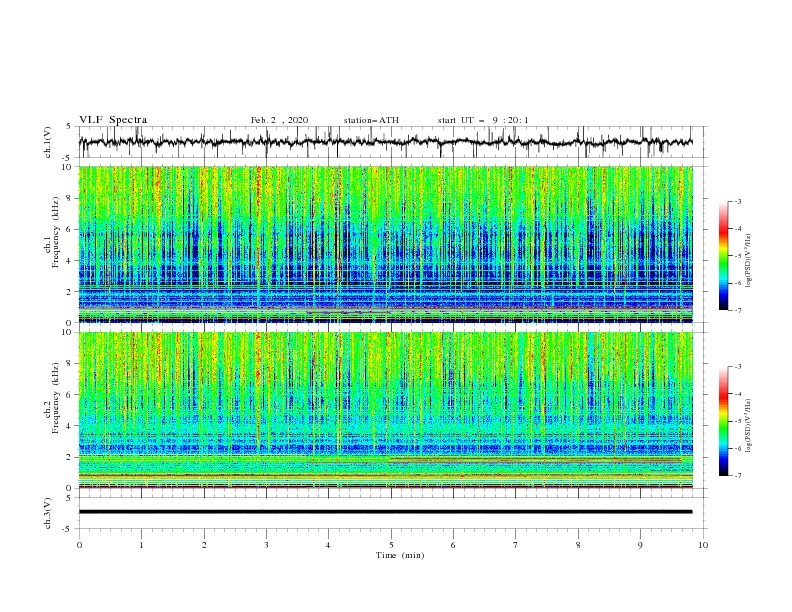Click the upper PSD color bar
The height and width of the screenshot is (612, 792).
723,255
